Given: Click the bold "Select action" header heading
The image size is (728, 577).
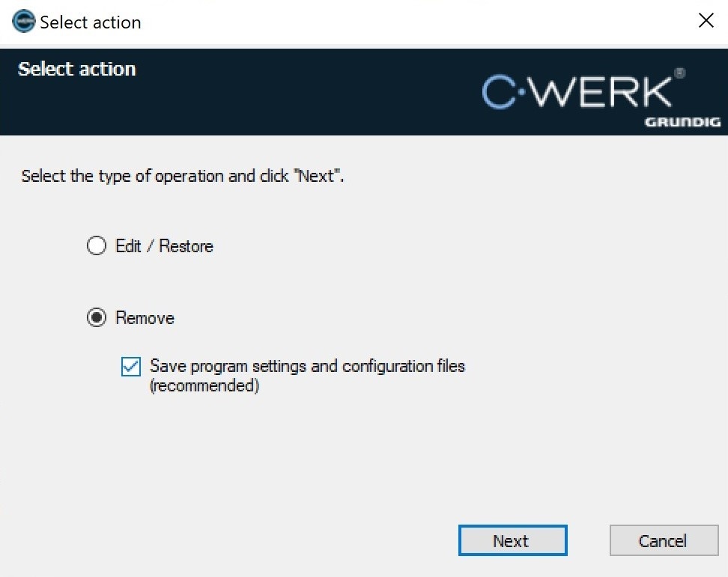Looking at the screenshot, I should tap(77, 69).
